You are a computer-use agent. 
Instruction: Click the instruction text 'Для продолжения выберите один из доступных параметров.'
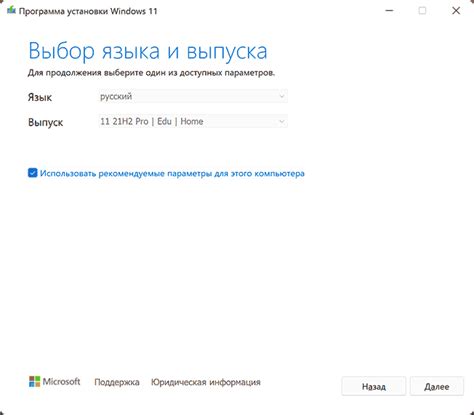pyautogui.click(x=151, y=73)
